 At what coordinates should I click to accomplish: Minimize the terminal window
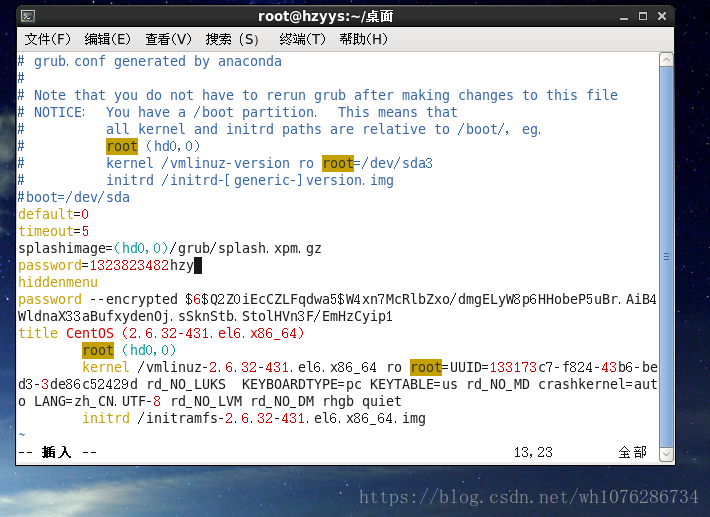624,17
